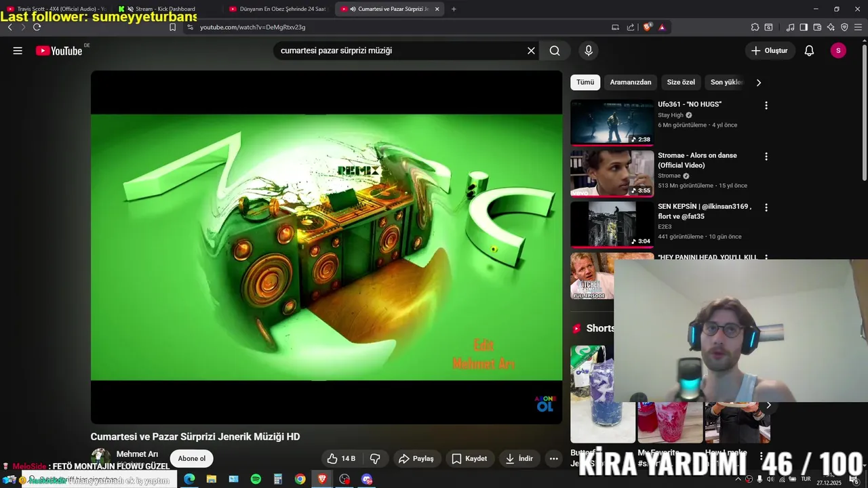Open the Stay High channel name

tap(671, 115)
